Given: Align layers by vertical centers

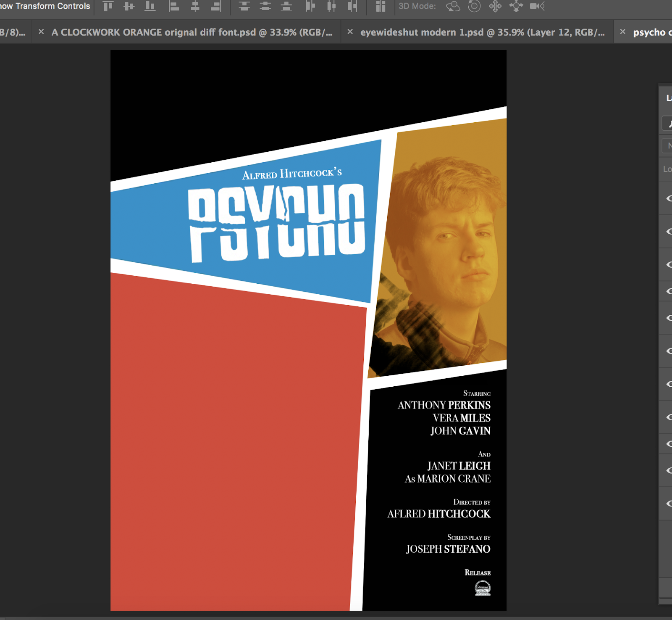Looking at the screenshot, I should pyautogui.click(x=129, y=6).
